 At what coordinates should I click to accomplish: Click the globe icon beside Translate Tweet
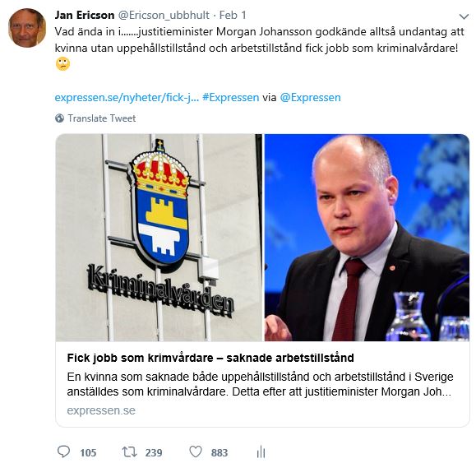click(60, 118)
